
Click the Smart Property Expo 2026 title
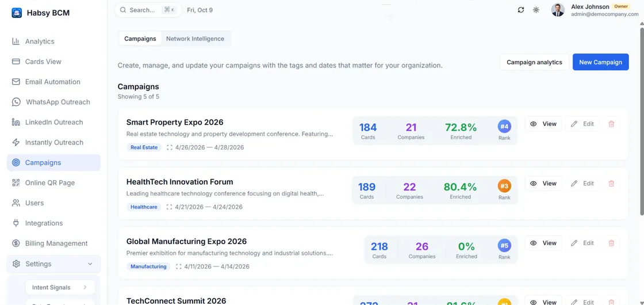point(175,122)
